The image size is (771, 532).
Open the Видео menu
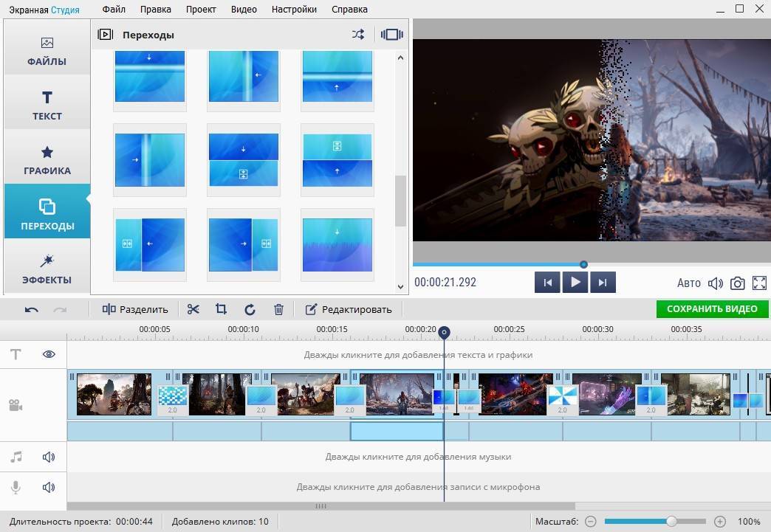(244, 10)
